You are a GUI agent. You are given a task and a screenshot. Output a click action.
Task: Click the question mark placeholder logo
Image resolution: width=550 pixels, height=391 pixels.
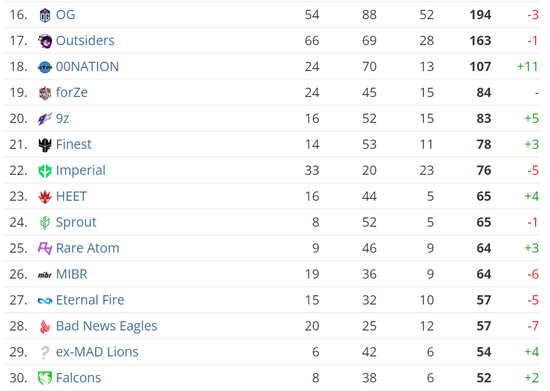pos(45,352)
